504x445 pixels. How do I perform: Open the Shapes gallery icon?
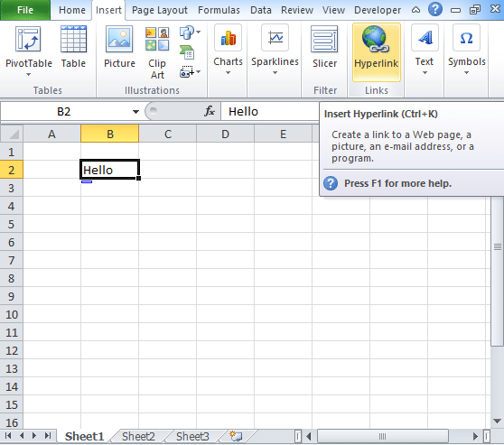(x=186, y=32)
